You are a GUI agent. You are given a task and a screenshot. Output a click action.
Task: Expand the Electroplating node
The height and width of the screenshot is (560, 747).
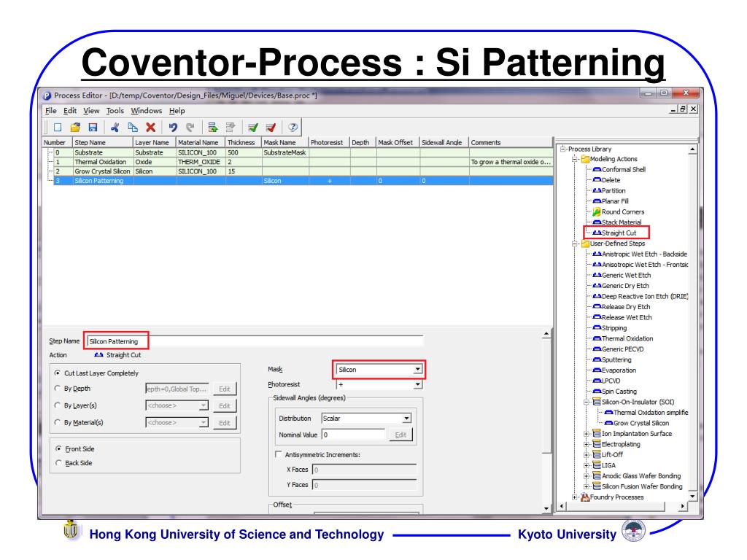pyautogui.click(x=587, y=444)
